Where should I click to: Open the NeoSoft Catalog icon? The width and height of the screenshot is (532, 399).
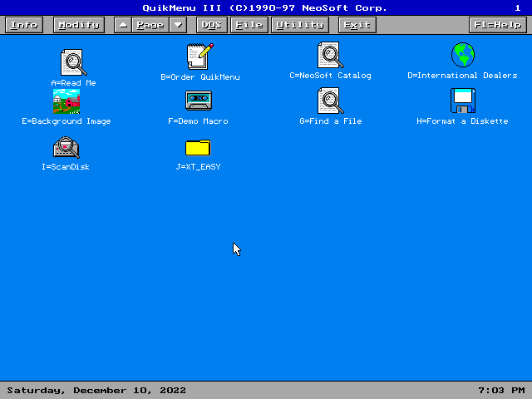click(x=330, y=55)
